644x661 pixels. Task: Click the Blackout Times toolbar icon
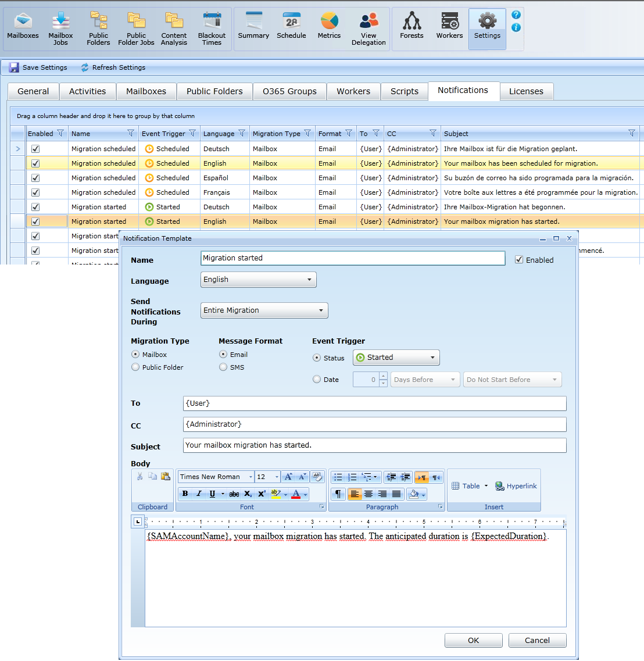tap(212, 28)
